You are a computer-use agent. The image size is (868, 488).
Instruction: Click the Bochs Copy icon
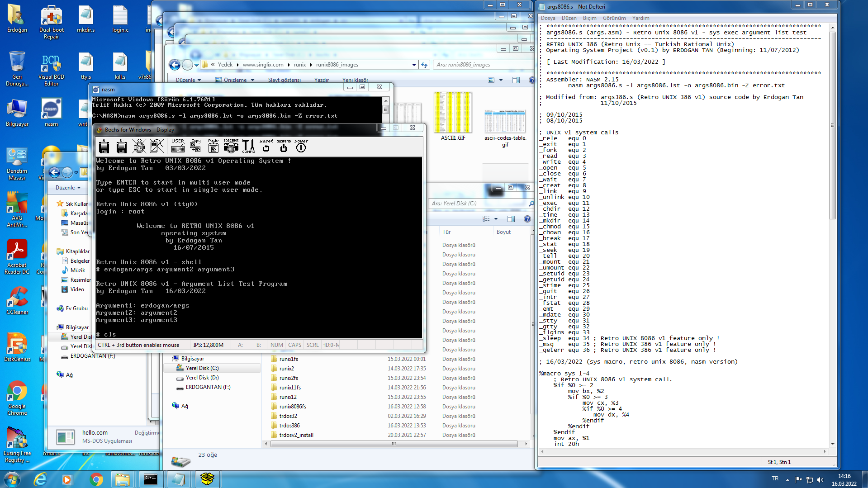pyautogui.click(x=195, y=146)
